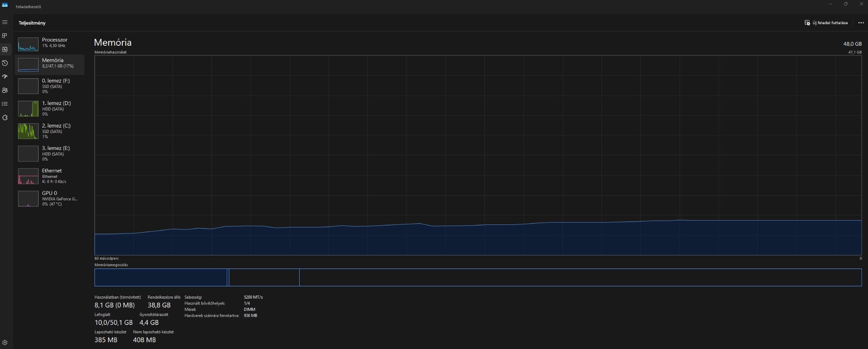Click the 47,1 GB graph maximum label
Viewport: 868px width, 349px height.
click(855, 52)
